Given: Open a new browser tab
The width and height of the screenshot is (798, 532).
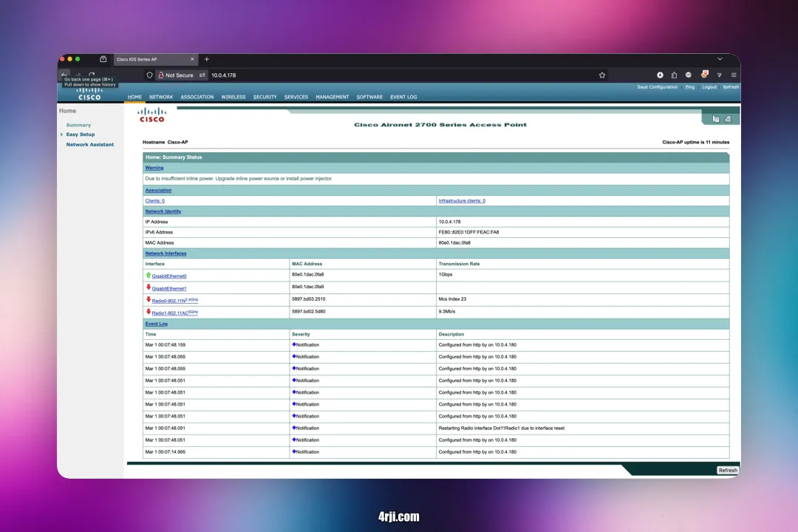Looking at the screenshot, I should click(207, 59).
